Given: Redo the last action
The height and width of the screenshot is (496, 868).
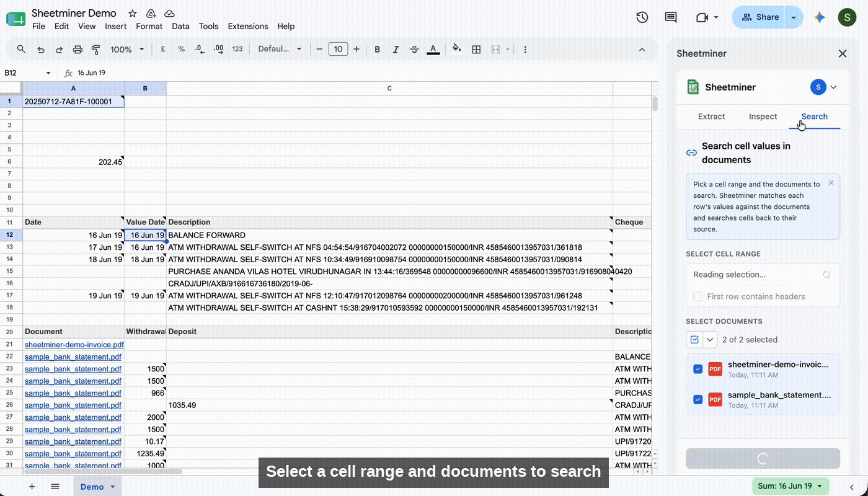Looking at the screenshot, I should 59,50.
